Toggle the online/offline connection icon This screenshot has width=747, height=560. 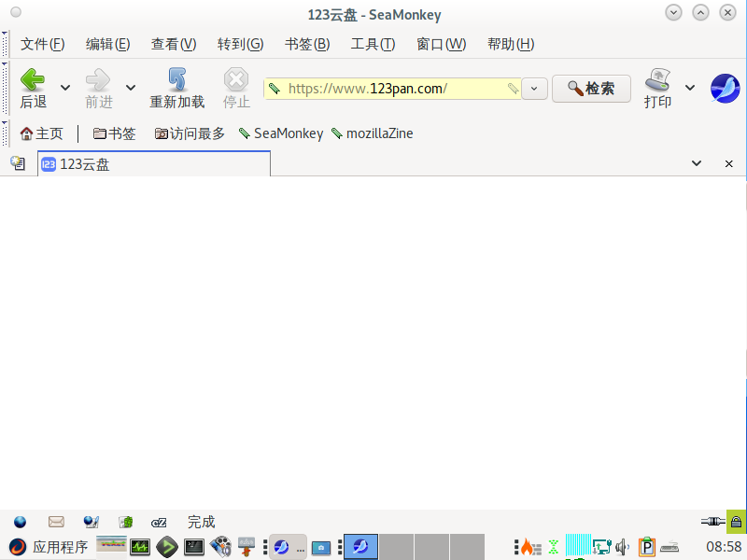(x=712, y=522)
